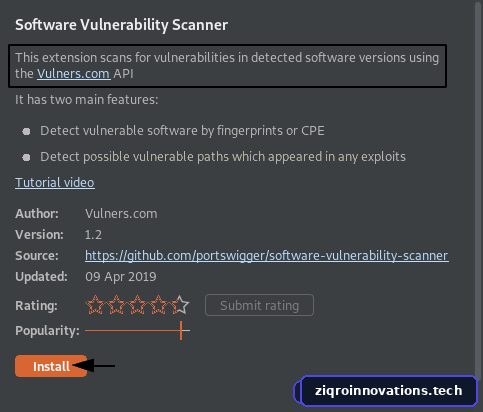Click the version number 1.2
The image size is (483, 412).
(93, 235)
